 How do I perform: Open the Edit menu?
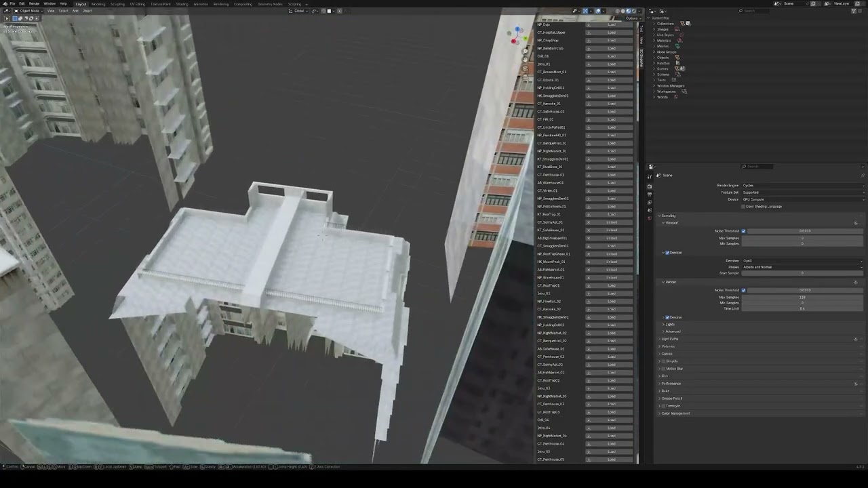22,3
